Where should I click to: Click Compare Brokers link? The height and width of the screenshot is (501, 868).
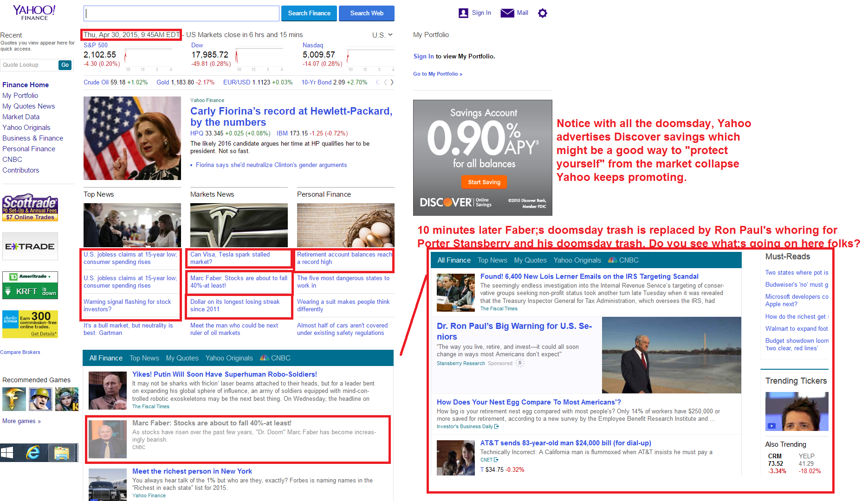[20, 352]
